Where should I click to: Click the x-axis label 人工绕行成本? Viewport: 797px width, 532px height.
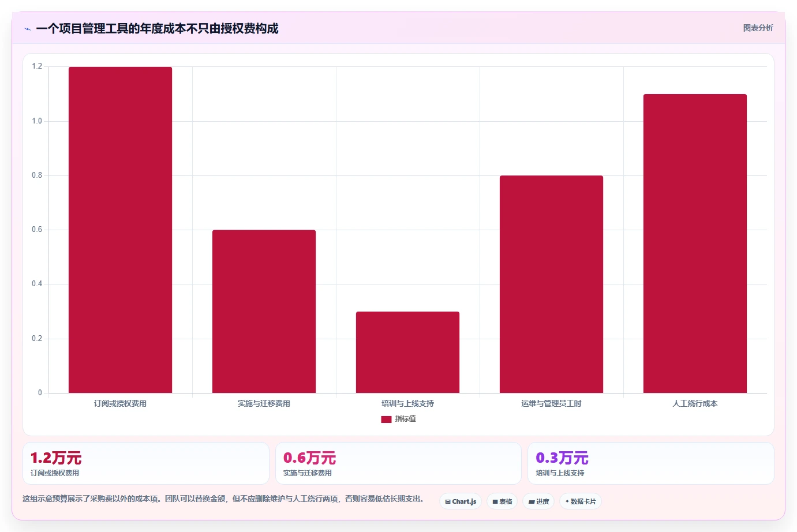(695, 404)
